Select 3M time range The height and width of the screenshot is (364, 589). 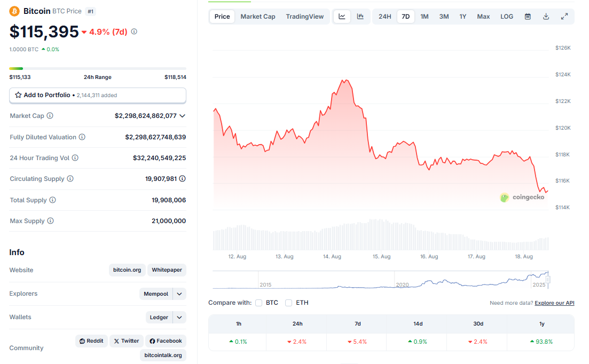click(x=444, y=17)
